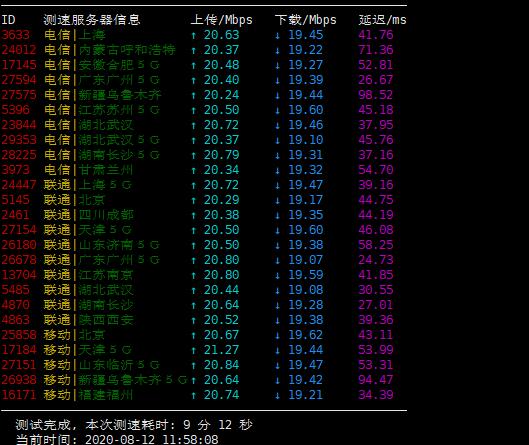529x445 pixels.
Task: Select the "ID" column header
Action: pyautogui.click(x=8, y=20)
